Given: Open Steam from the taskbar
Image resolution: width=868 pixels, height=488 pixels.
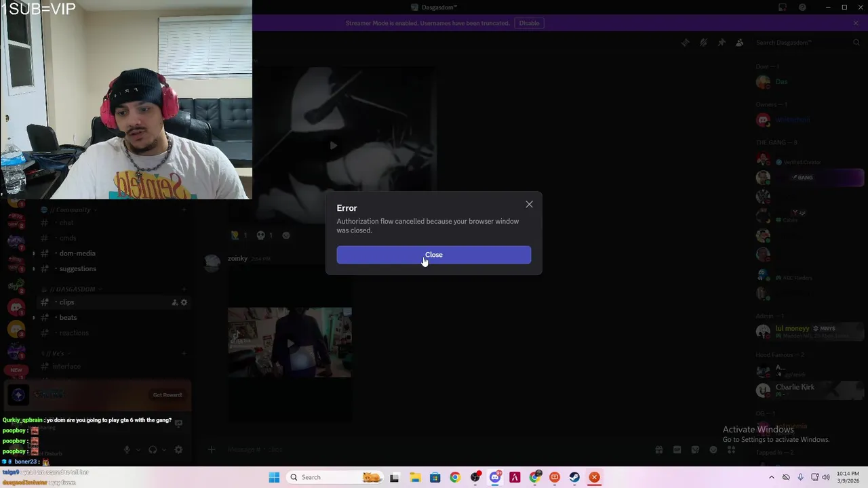Looking at the screenshot, I should tap(574, 477).
